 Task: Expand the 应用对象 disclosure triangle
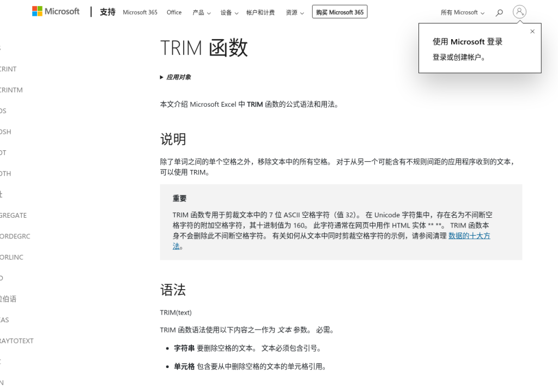161,77
